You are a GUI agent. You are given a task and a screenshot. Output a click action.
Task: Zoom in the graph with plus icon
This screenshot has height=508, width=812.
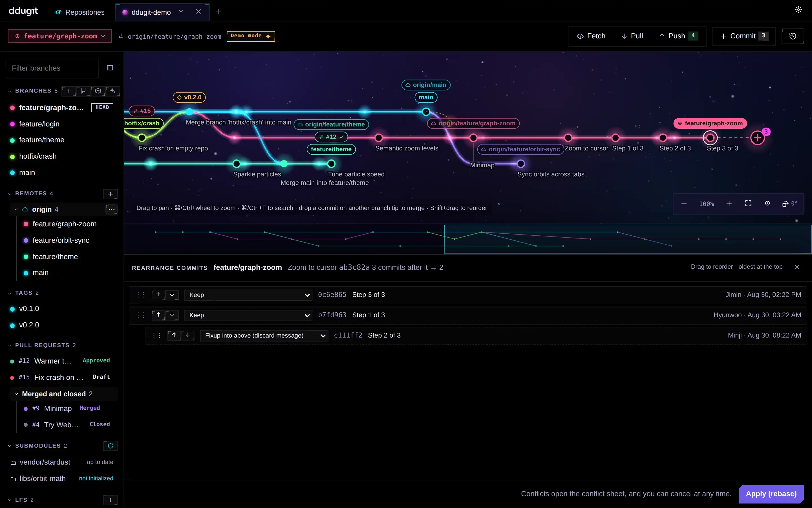[729, 203]
